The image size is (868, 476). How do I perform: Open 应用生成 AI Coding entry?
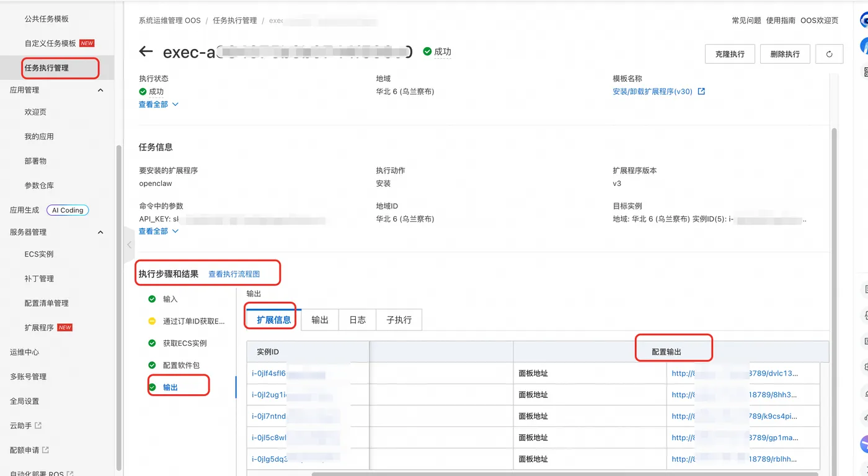(50, 210)
